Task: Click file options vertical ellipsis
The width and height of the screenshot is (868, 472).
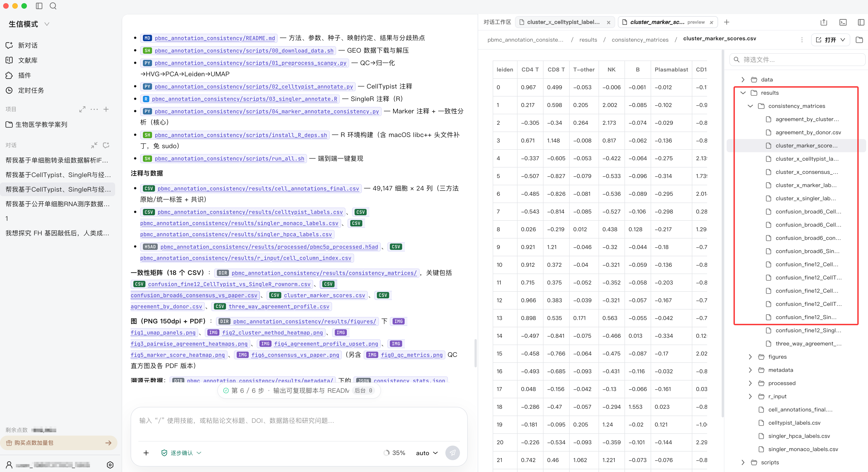Action: pyautogui.click(x=802, y=40)
